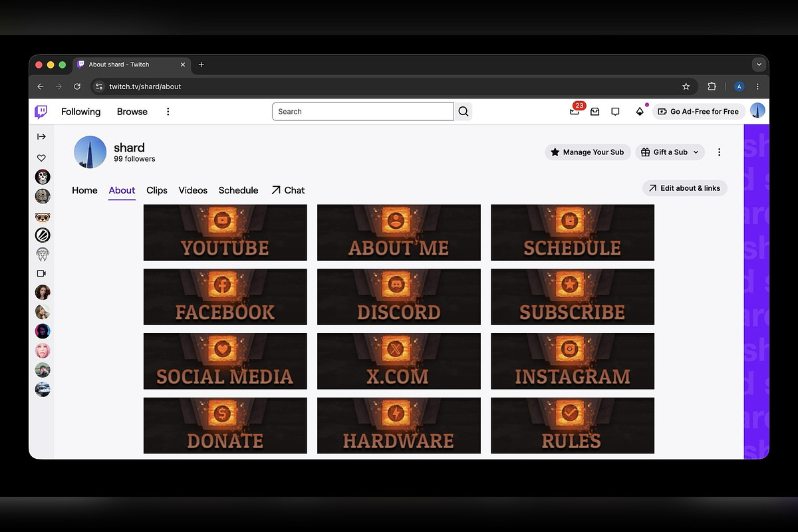798x532 pixels.
Task: Click Manage Your Sub button
Action: point(588,152)
